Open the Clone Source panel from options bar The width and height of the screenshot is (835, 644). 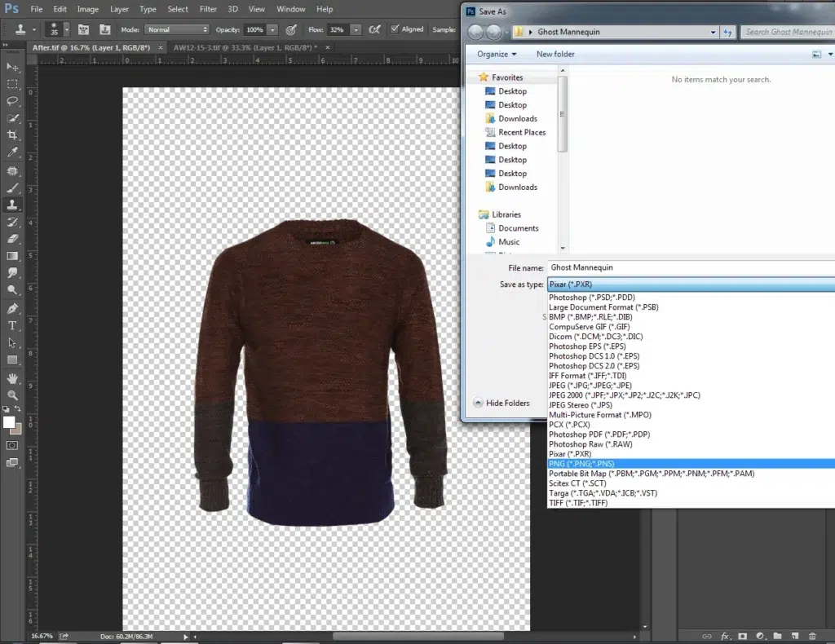click(105, 30)
